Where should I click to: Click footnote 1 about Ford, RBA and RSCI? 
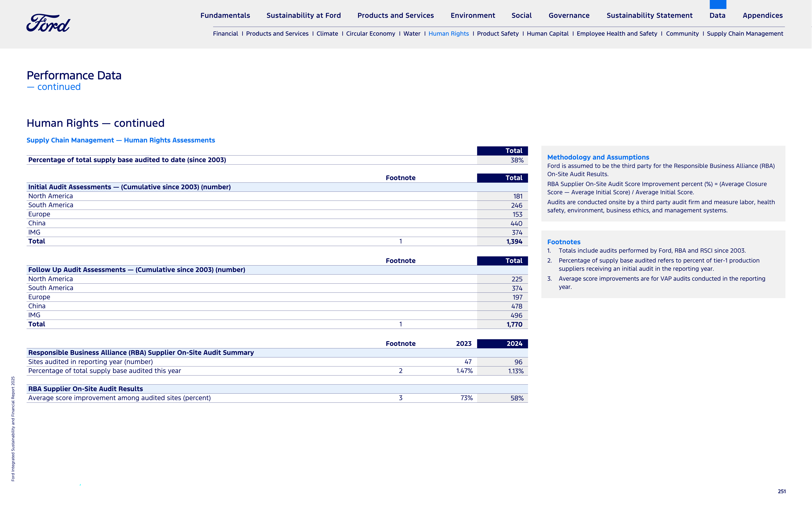tap(646, 251)
